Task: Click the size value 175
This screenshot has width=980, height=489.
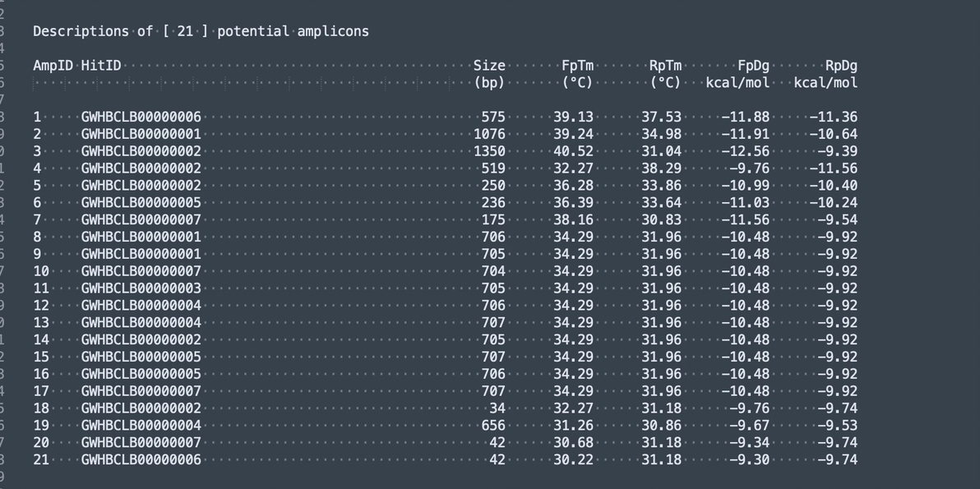Action: pyautogui.click(x=493, y=219)
